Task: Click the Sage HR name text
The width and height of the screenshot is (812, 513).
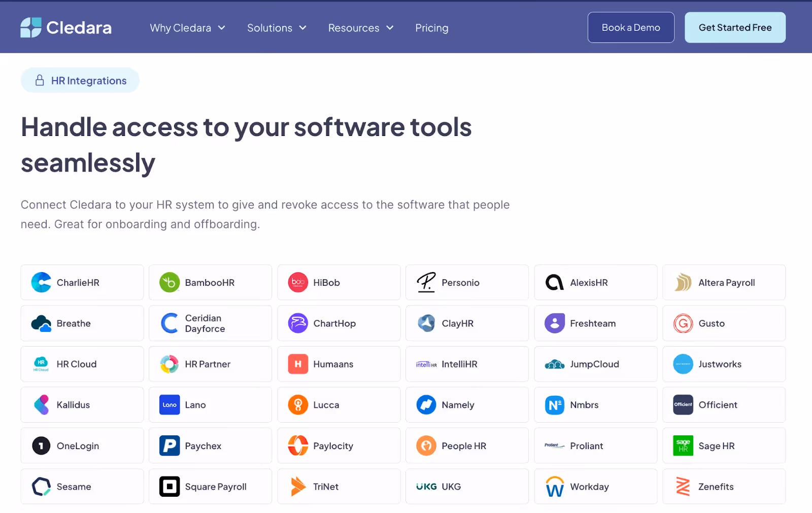Action: [717, 446]
